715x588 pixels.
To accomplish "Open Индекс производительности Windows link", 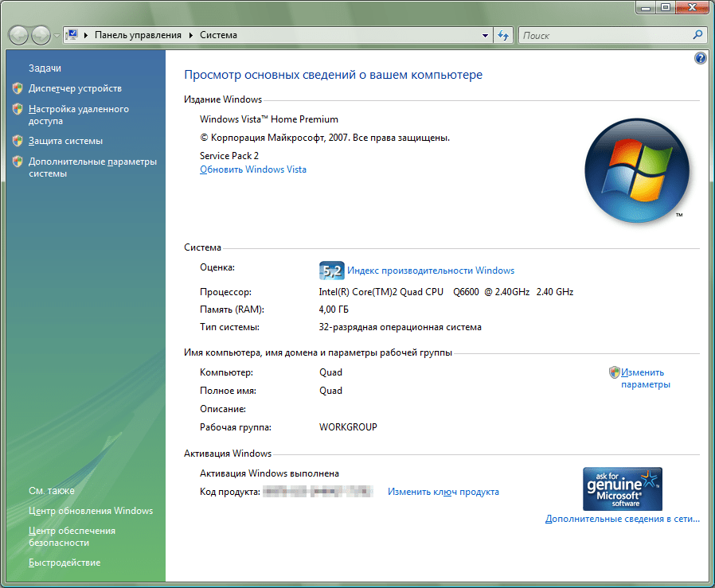I will 431,271.
